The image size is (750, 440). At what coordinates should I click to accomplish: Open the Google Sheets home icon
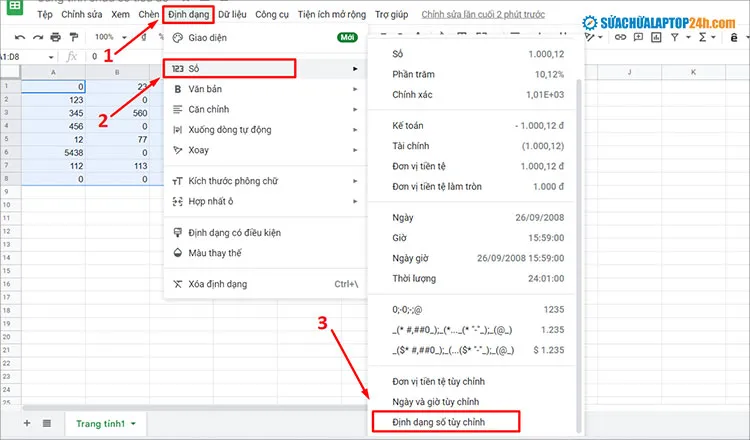[15, 7]
